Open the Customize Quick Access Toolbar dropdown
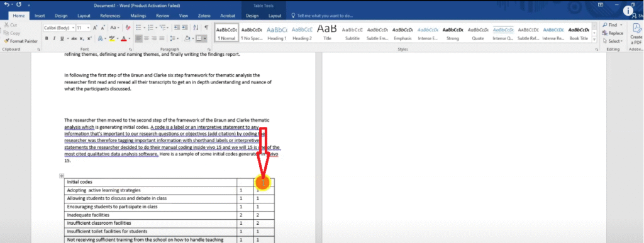This screenshot has height=243, width=644. tap(29, 5)
